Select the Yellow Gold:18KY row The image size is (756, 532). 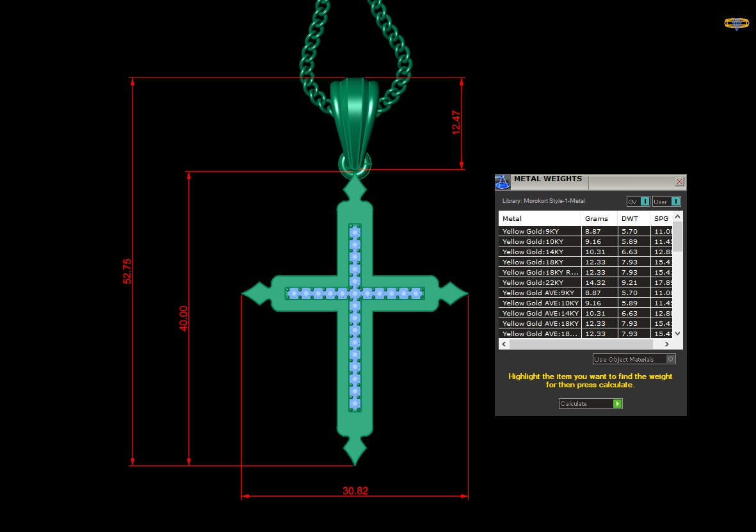585,262
